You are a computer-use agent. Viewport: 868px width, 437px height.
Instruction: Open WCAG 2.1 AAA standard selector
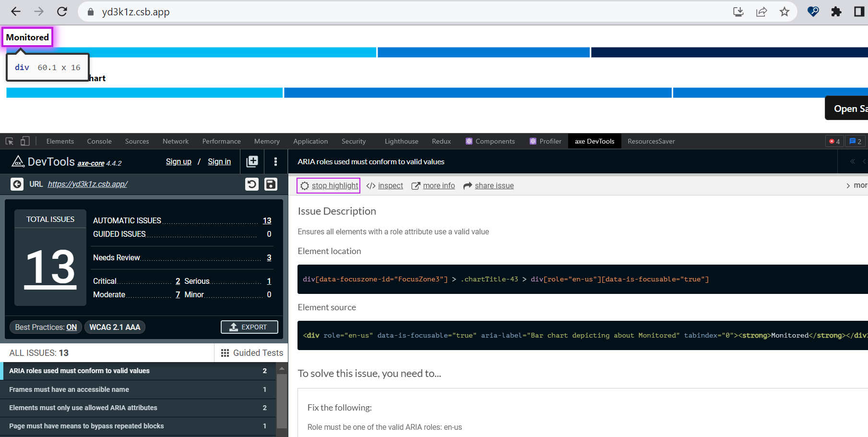(x=115, y=327)
